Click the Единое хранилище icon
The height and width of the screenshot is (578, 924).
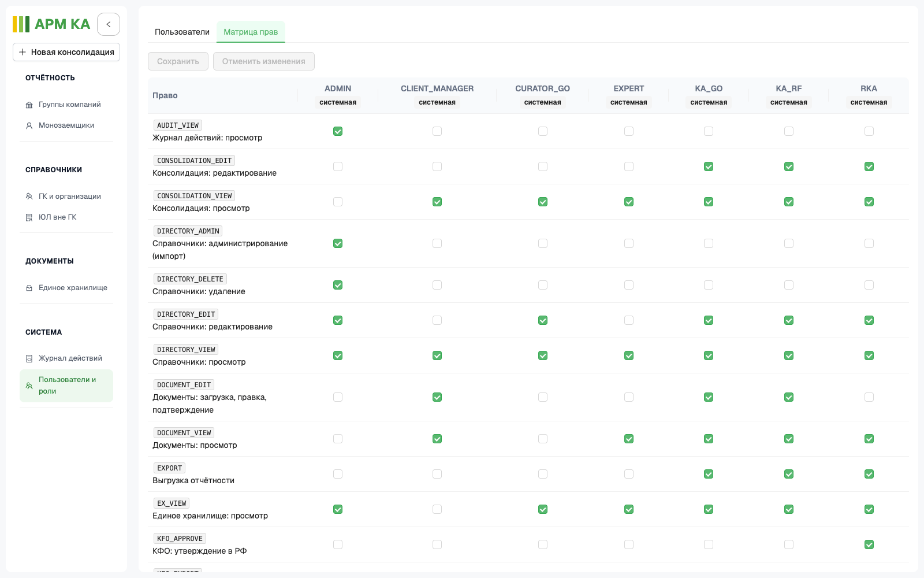click(29, 288)
